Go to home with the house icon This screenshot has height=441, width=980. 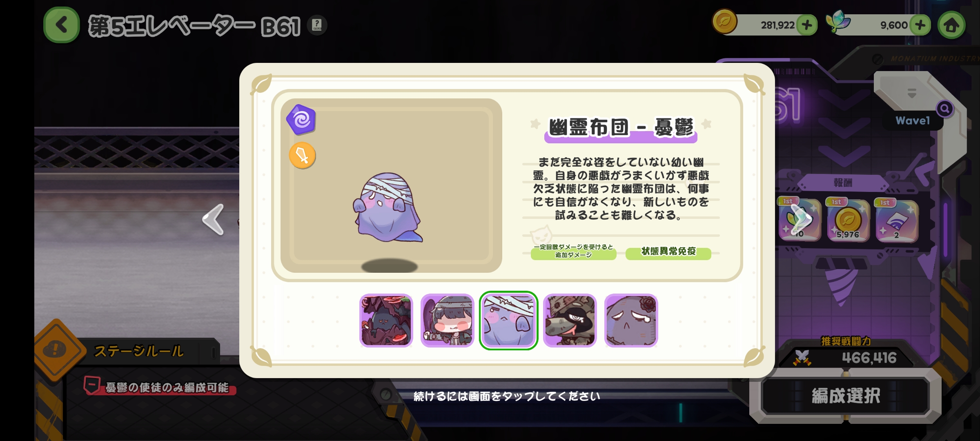[951, 25]
